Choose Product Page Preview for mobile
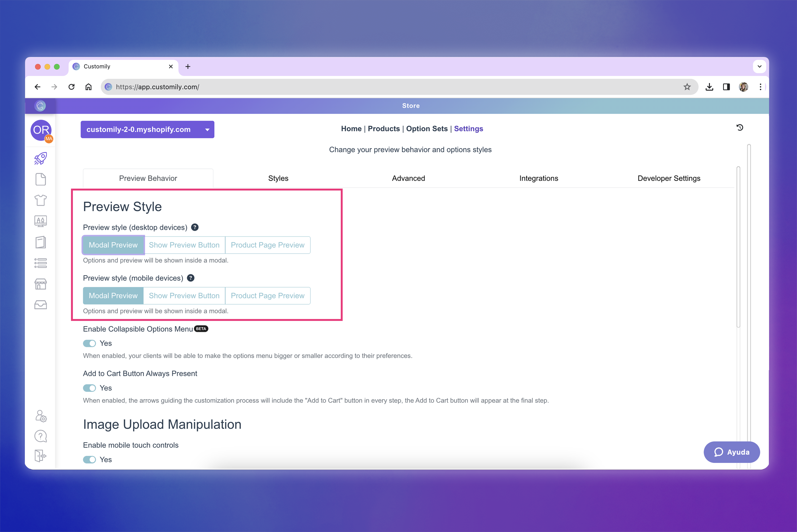Viewport: 797px width, 532px height. pyautogui.click(x=267, y=296)
